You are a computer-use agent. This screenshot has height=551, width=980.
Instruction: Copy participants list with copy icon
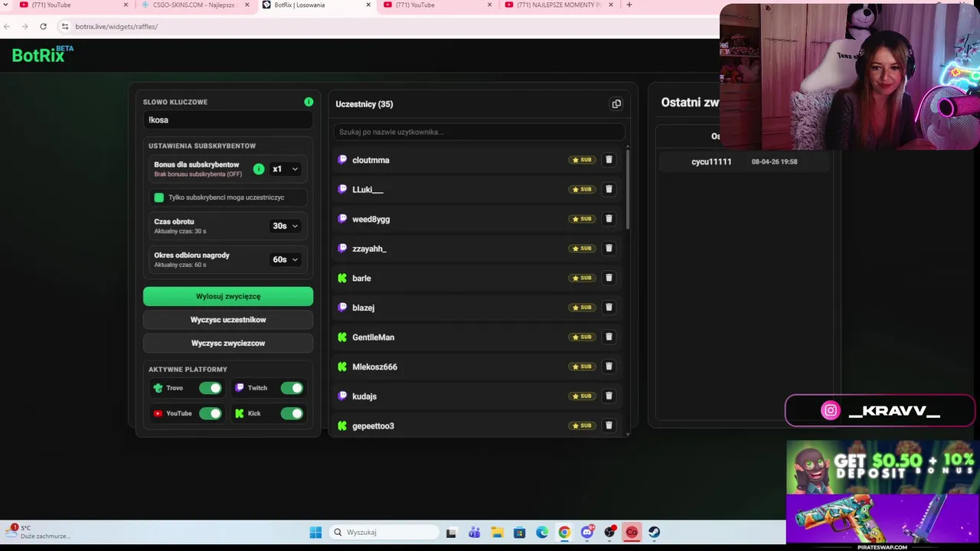(616, 104)
